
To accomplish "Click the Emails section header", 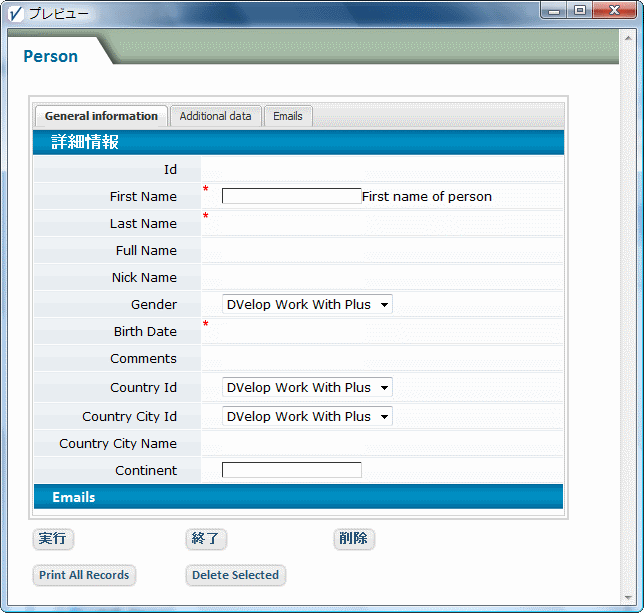I will [298, 497].
